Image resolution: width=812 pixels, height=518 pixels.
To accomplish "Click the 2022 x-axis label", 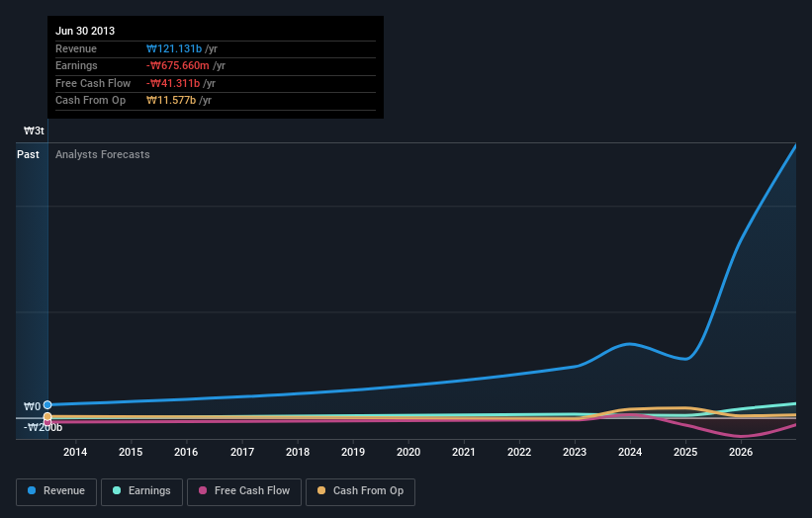I will pos(519,453).
